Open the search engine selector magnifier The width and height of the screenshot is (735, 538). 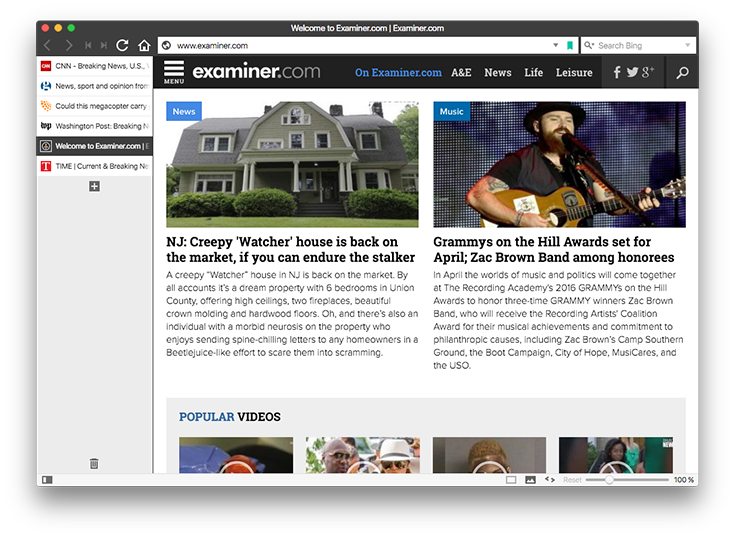(589, 45)
